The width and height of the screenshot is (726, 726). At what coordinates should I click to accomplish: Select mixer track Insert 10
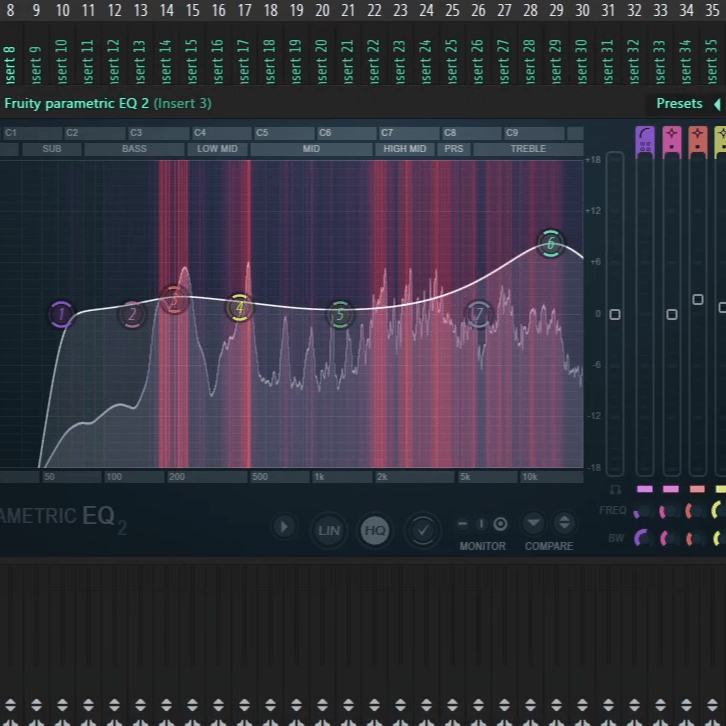(62, 61)
